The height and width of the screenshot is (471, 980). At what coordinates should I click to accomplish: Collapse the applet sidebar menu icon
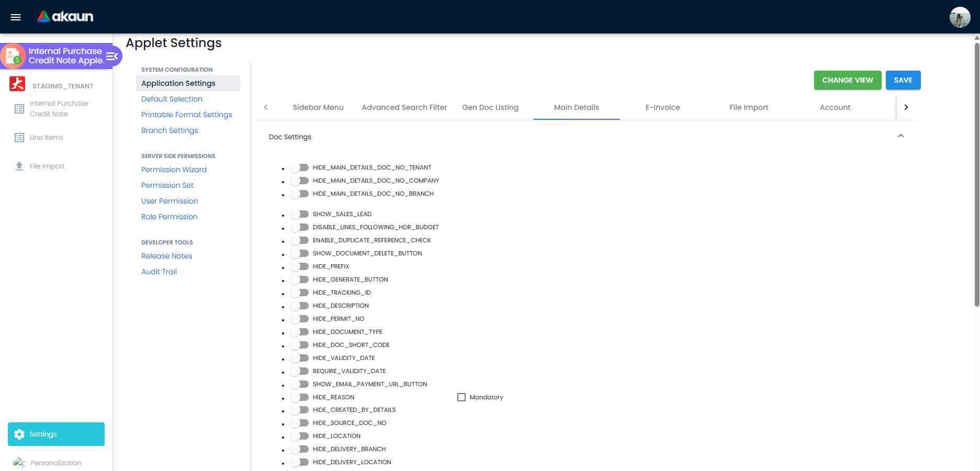click(112, 56)
